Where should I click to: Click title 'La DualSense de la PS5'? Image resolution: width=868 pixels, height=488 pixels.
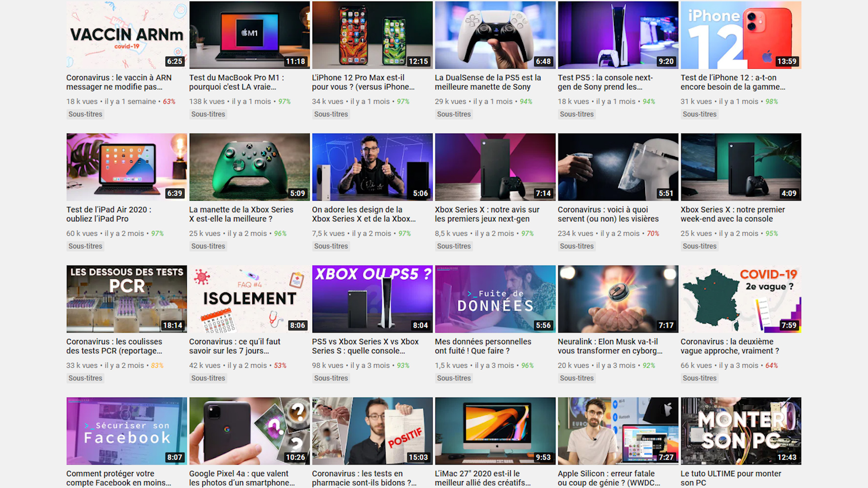coord(488,82)
